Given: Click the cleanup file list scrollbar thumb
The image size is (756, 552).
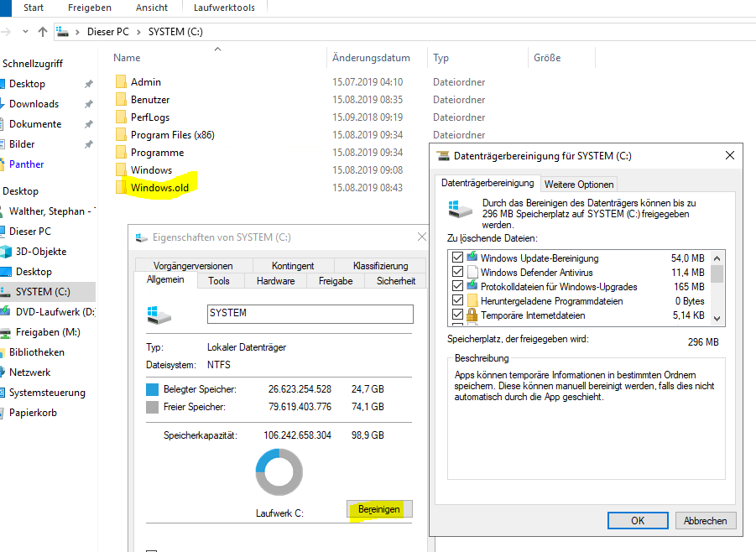Looking at the screenshot, I should [717, 273].
